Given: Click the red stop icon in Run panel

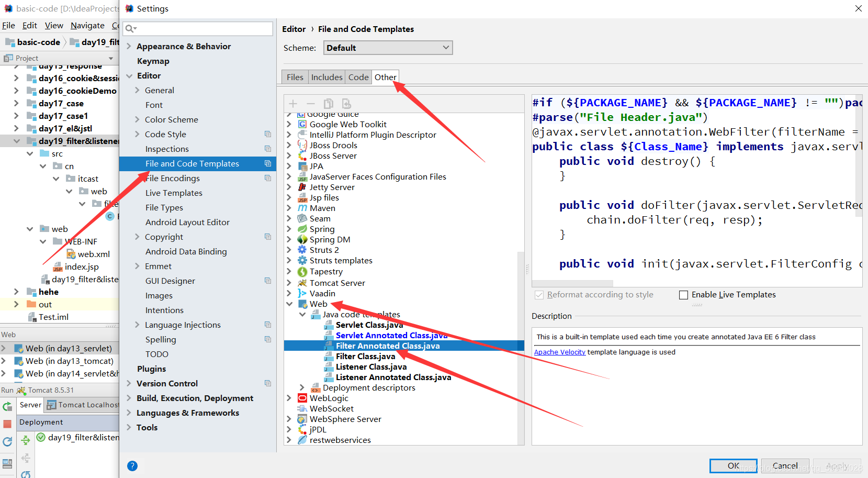Looking at the screenshot, I should pyautogui.click(x=7, y=424).
